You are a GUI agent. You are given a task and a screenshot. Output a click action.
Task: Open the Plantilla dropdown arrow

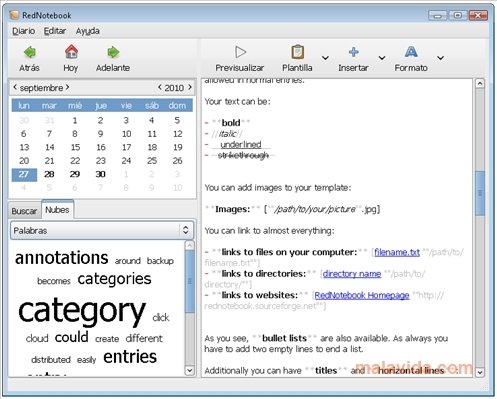[x=325, y=58]
